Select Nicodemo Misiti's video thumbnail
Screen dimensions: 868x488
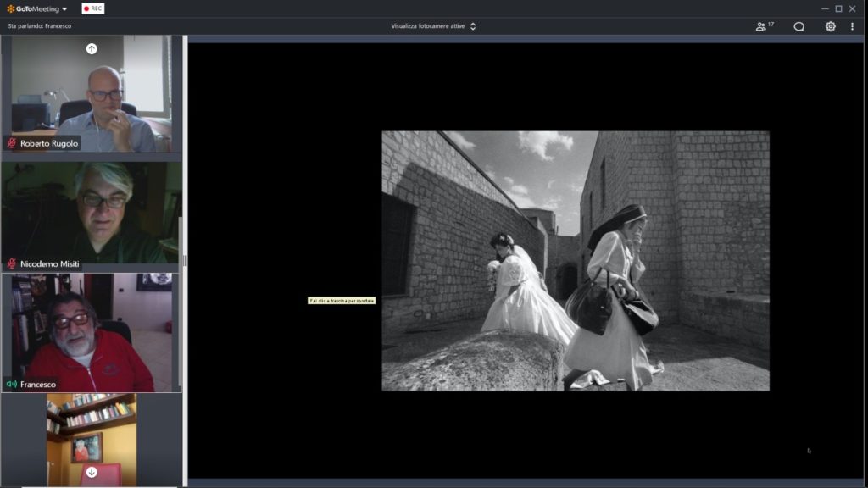92,213
